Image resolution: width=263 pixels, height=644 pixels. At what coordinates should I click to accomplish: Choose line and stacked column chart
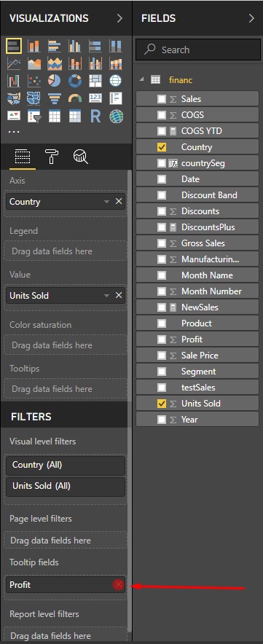click(x=75, y=63)
